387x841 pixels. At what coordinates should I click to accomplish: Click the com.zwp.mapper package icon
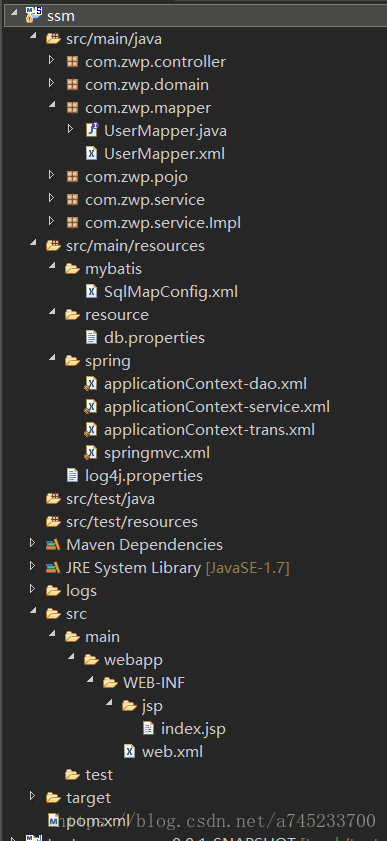pos(72,108)
